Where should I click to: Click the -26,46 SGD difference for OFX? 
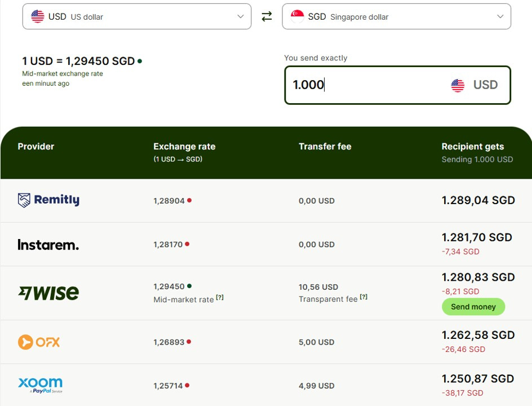[x=463, y=349]
